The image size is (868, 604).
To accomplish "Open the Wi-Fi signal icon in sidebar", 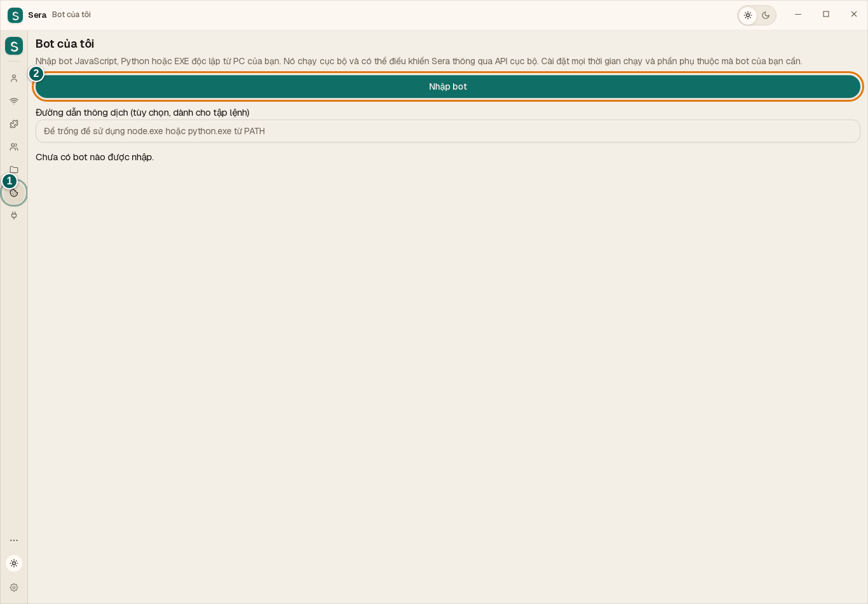I will click(14, 101).
